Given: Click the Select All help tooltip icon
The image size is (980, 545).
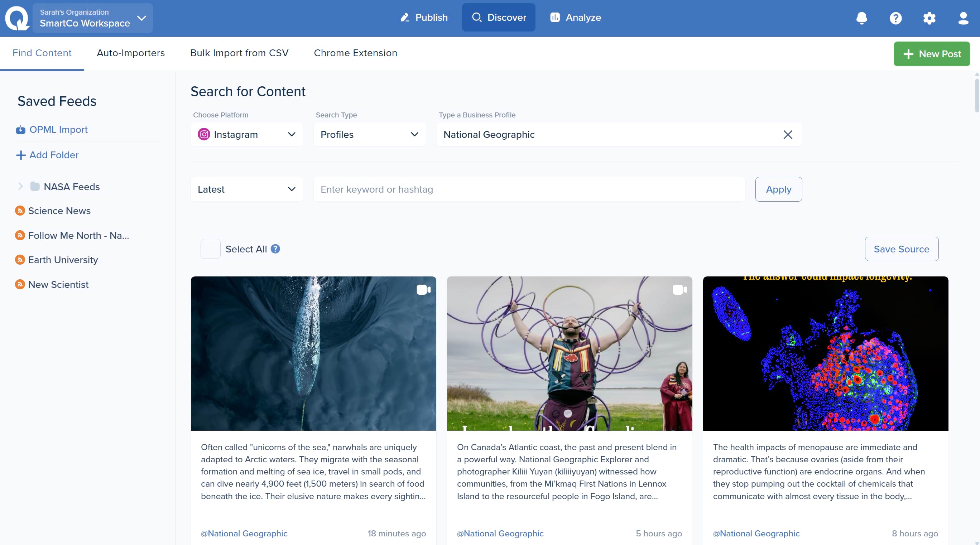Looking at the screenshot, I should (275, 249).
